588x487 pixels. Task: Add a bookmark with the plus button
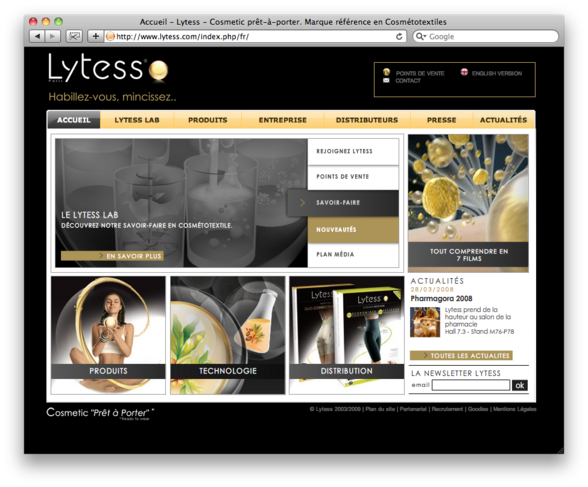[x=96, y=36]
